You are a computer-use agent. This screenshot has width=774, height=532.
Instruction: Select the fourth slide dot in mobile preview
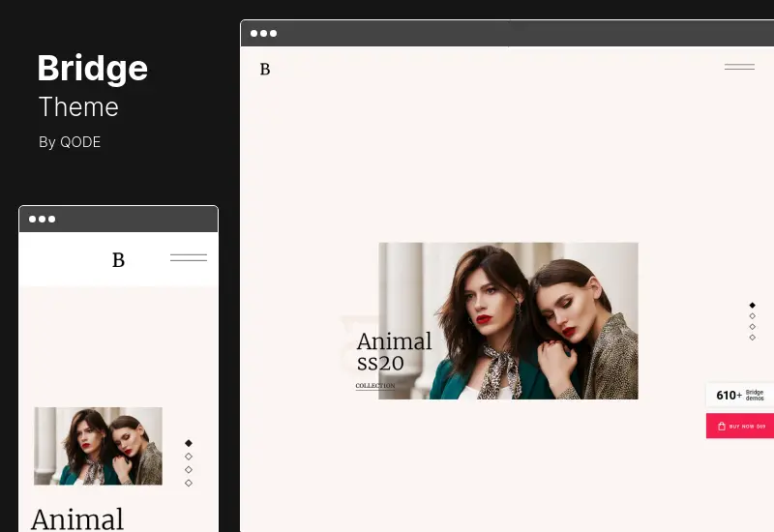[189, 483]
